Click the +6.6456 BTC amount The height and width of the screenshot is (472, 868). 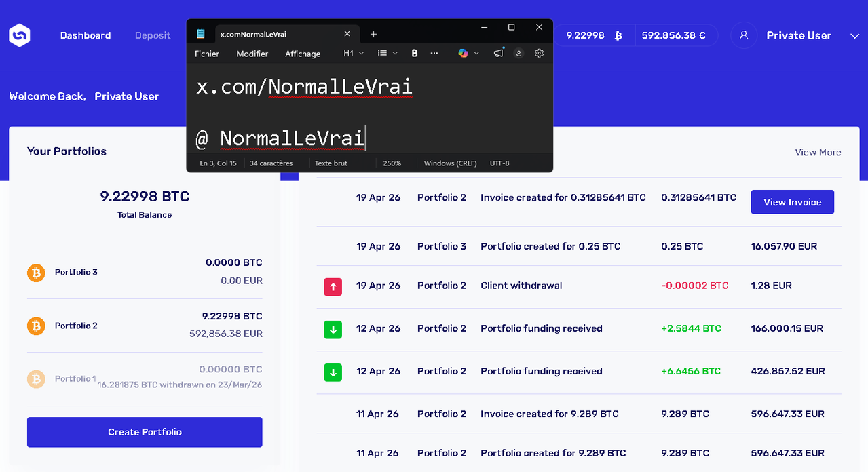coord(691,371)
